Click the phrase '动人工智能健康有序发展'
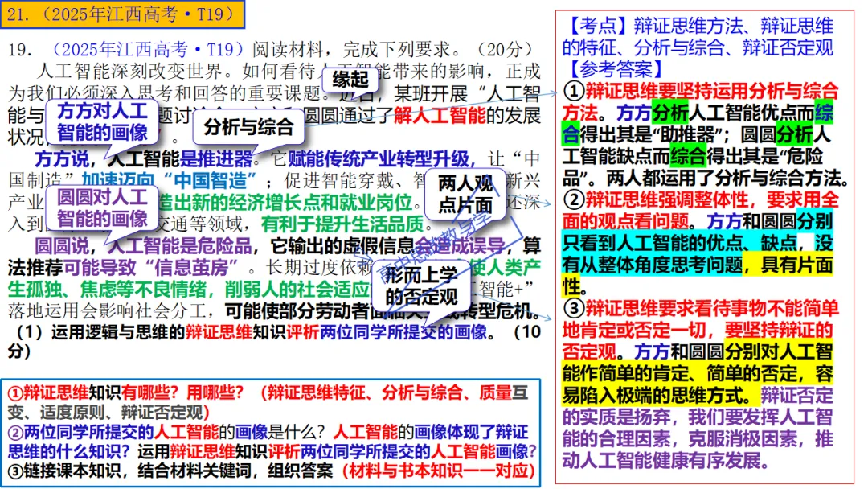The height and width of the screenshot is (489, 868). (x=661, y=460)
